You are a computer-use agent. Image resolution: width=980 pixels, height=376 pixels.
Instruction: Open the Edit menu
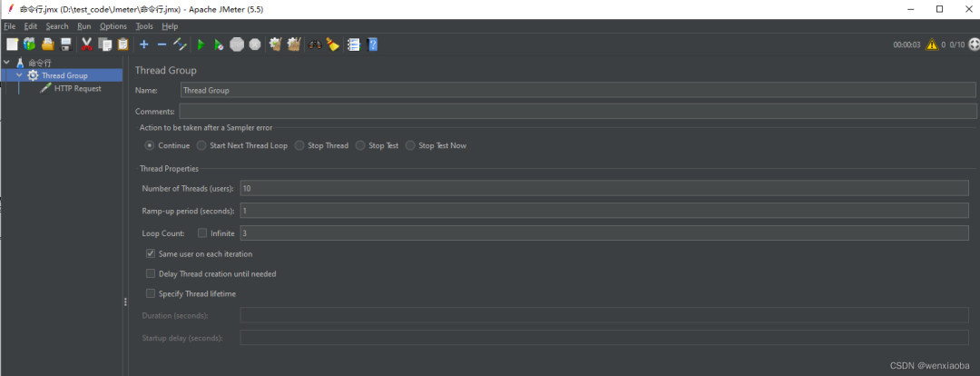coord(31,26)
